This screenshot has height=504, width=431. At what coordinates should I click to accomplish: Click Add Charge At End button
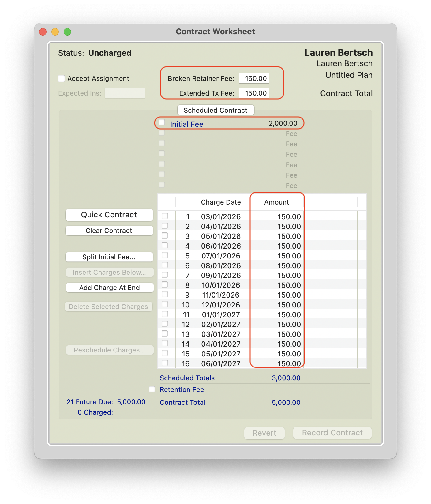110,288
